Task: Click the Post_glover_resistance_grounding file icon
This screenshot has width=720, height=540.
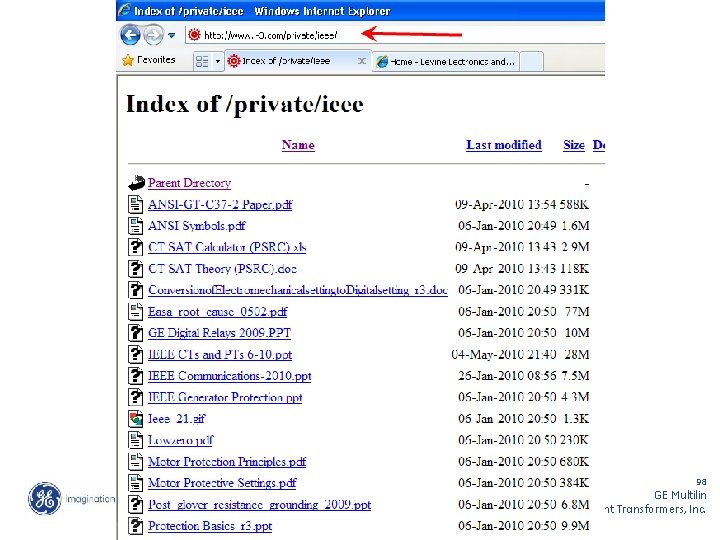Action: tap(135, 504)
